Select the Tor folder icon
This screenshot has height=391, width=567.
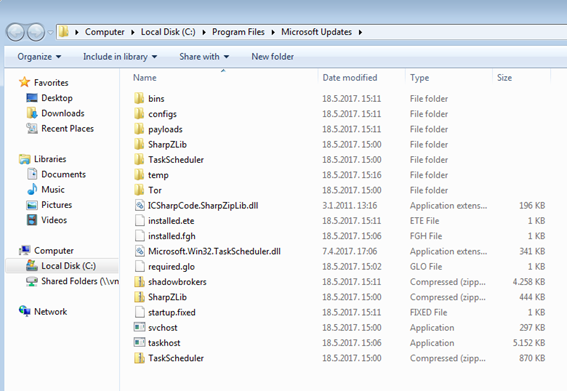(x=139, y=190)
